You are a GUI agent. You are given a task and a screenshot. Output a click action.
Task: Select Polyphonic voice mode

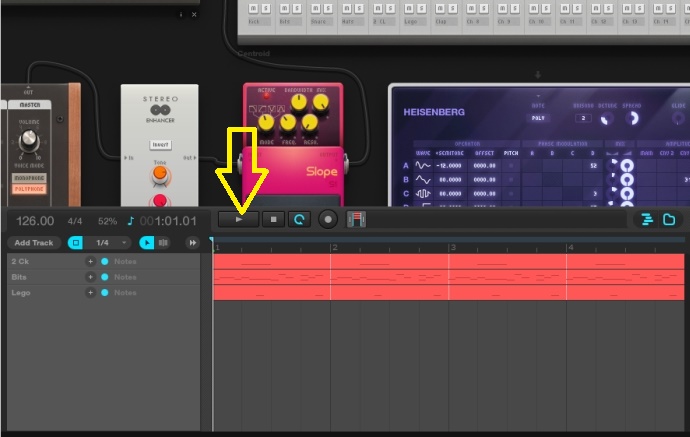[29, 189]
